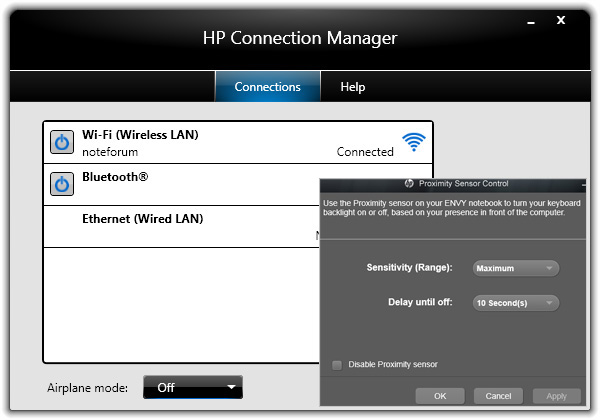Click the Delay until off label
This screenshot has width=600, height=420.
click(420, 302)
